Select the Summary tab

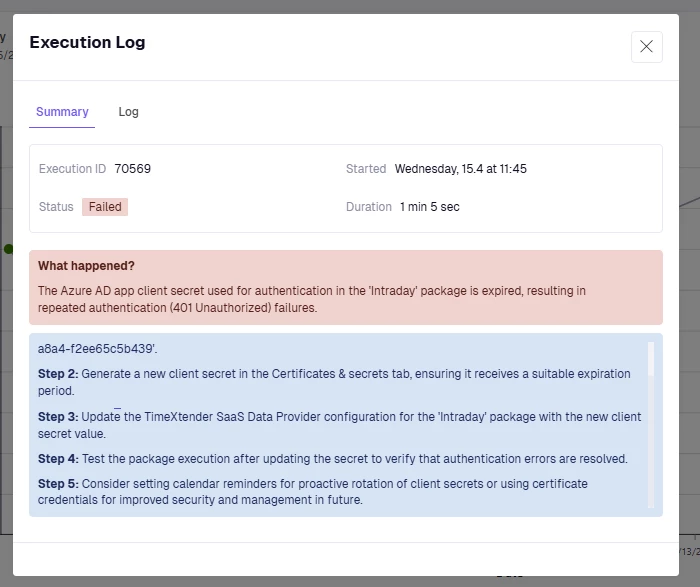[62, 112]
